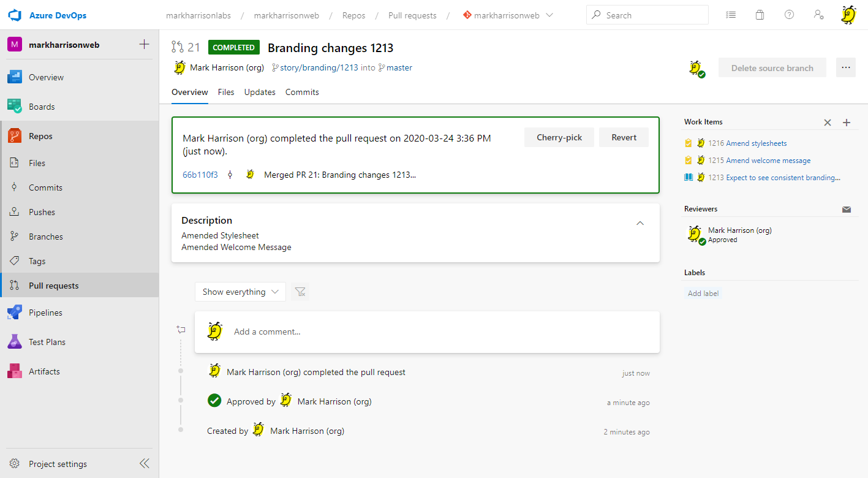868x478 pixels.
Task: Collapse the Description section chevron
Action: [x=640, y=223]
